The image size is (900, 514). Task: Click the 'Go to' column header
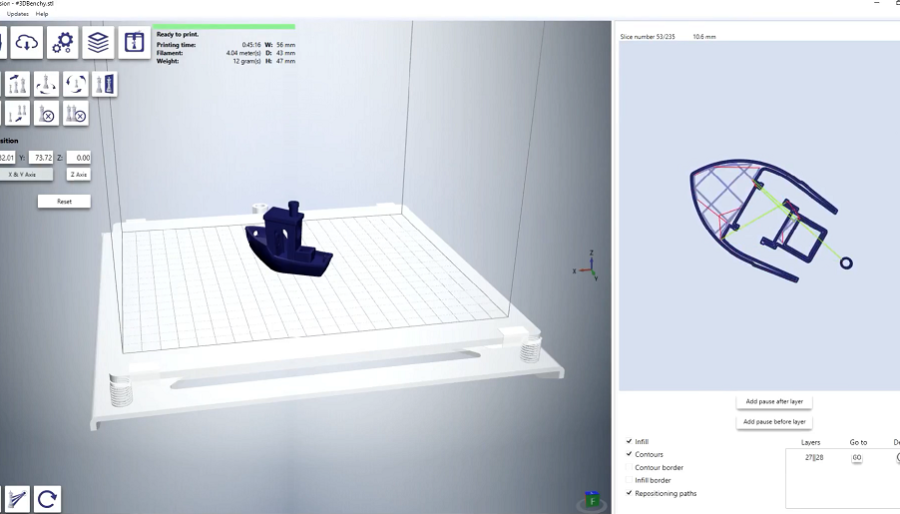coord(858,442)
